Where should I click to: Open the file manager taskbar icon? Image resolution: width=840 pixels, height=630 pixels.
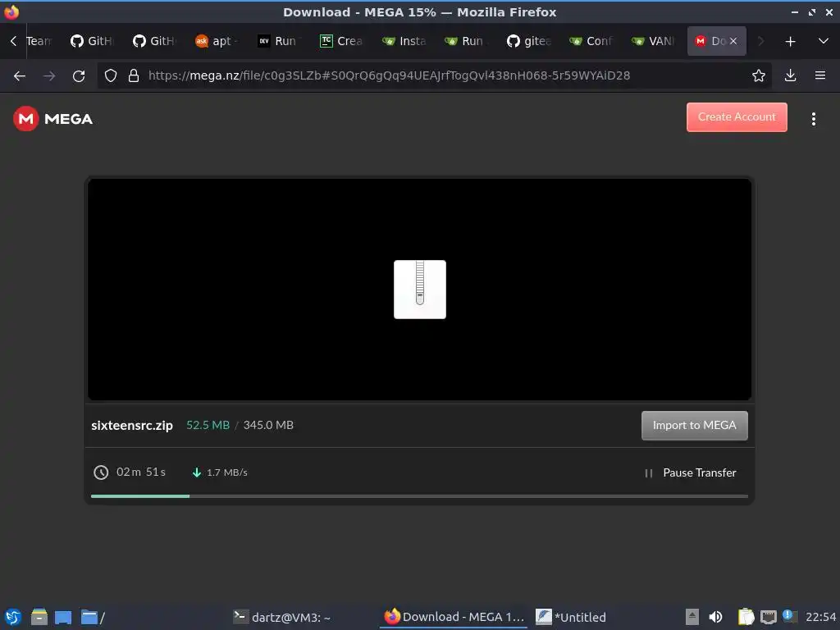click(x=39, y=617)
